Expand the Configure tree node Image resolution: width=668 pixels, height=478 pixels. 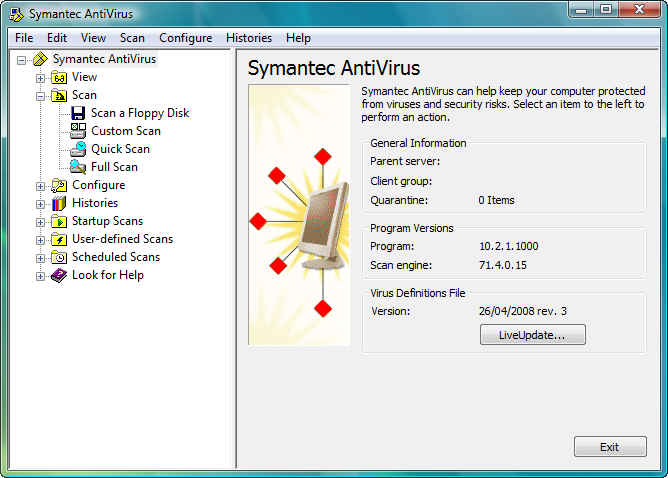40,186
